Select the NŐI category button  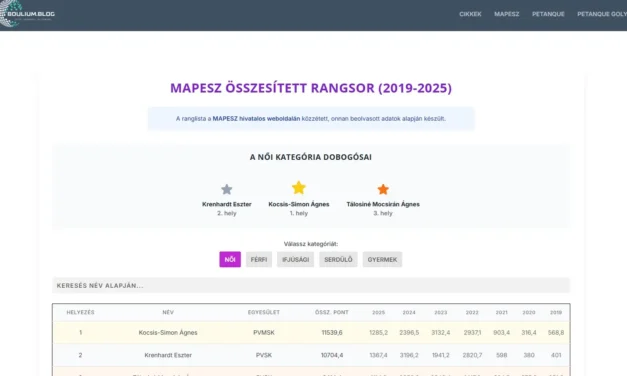click(x=230, y=259)
